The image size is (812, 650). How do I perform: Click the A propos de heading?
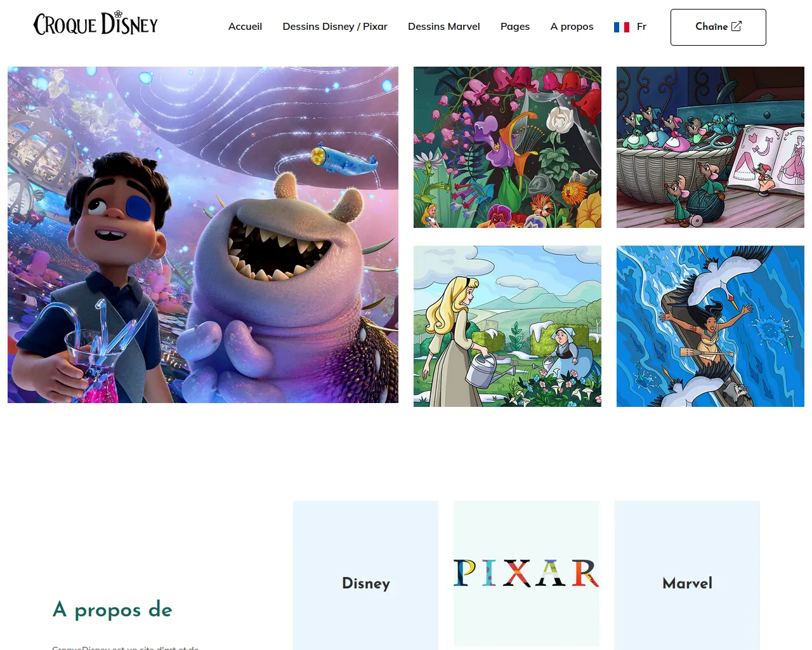[112, 609]
